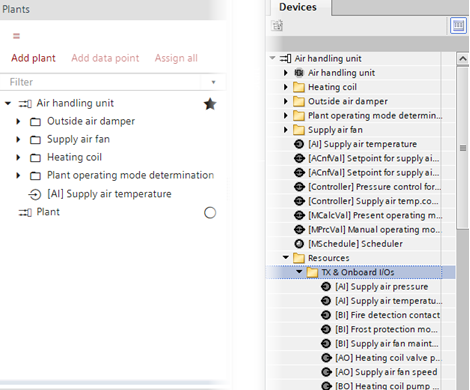Open the Filter dropdown arrow

tap(213, 82)
